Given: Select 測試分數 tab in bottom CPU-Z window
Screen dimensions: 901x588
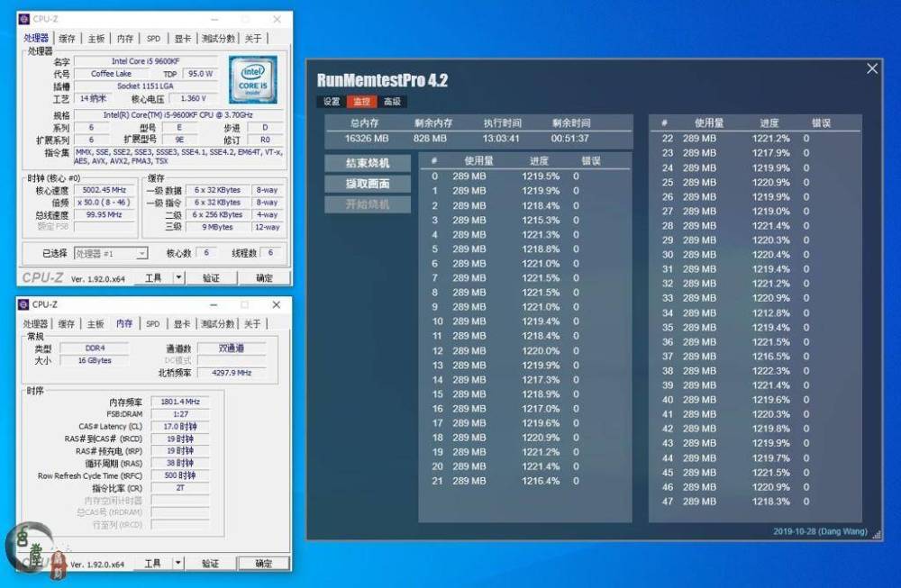Looking at the screenshot, I should (217, 324).
